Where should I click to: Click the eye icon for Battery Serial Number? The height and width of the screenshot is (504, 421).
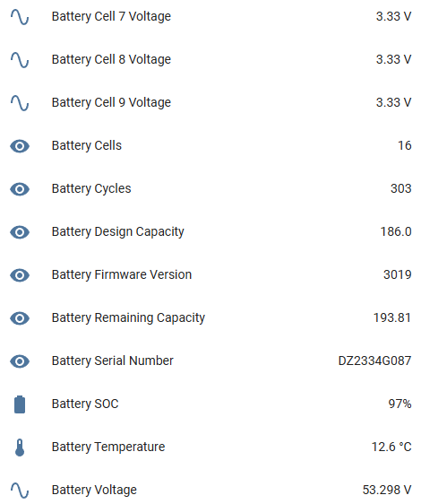coord(20,361)
